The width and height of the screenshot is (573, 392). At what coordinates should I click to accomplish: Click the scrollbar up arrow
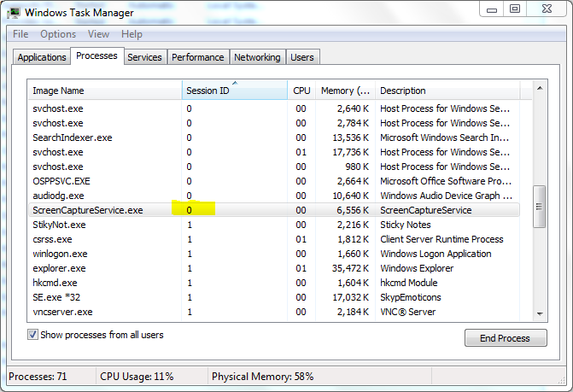(540, 89)
